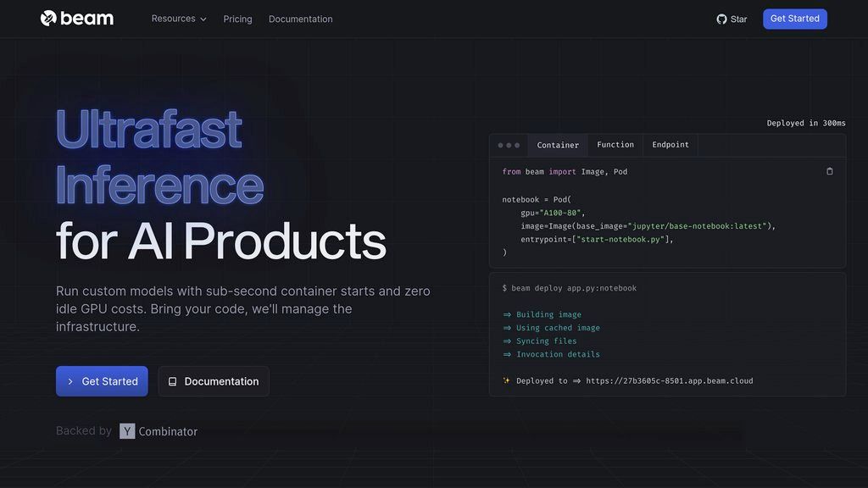This screenshot has height=488, width=868.
Task: Click the "Ultrafast Inference" headline
Action: point(159,157)
